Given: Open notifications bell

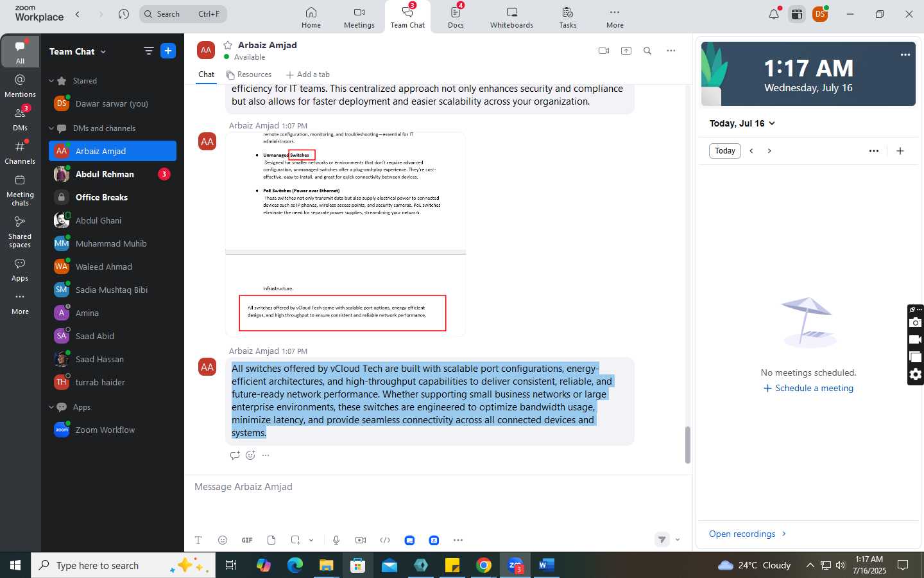Looking at the screenshot, I should tap(774, 14).
